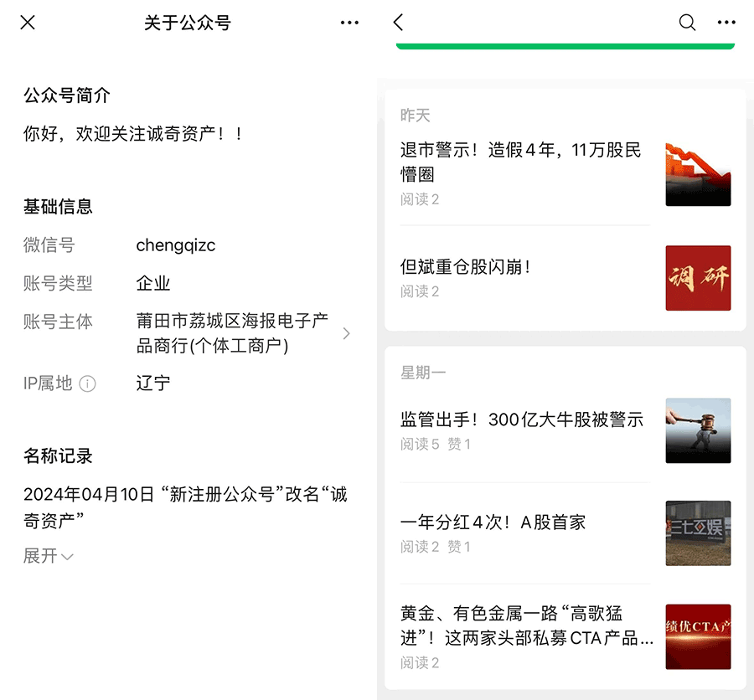Tap the 绩优CTA red thumbnail
The width and height of the screenshot is (754, 700).
tap(698, 636)
